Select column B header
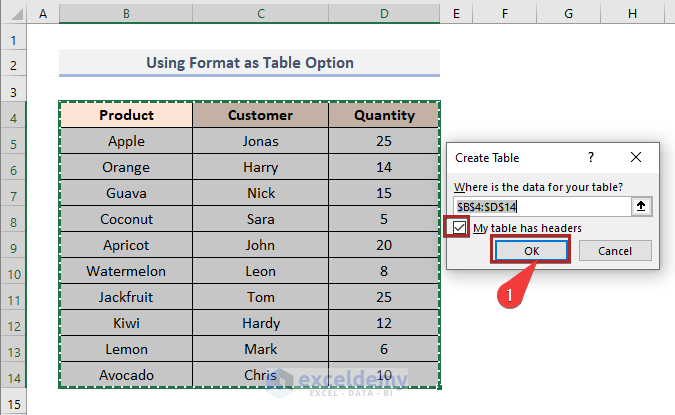The width and height of the screenshot is (675, 415). [126, 13]
